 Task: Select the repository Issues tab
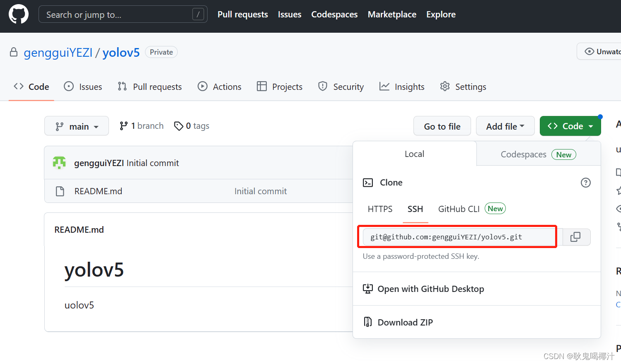click(83, 87)
